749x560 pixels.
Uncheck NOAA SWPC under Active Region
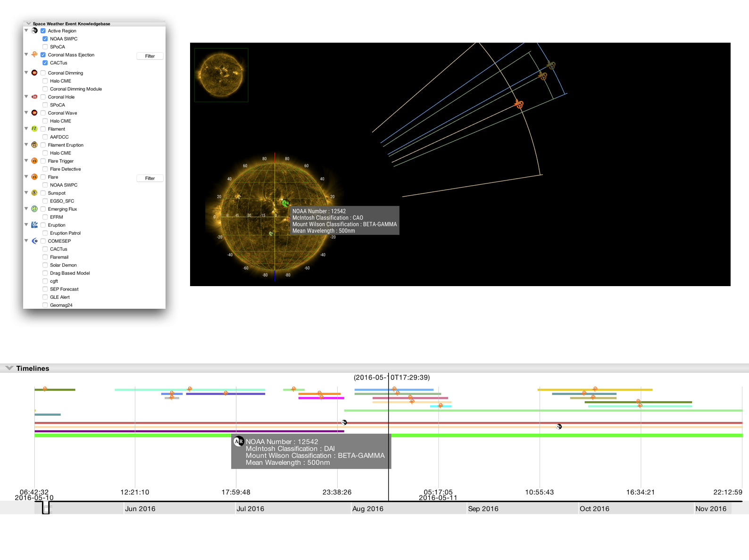pyautogui.click(x=45, y=39)
